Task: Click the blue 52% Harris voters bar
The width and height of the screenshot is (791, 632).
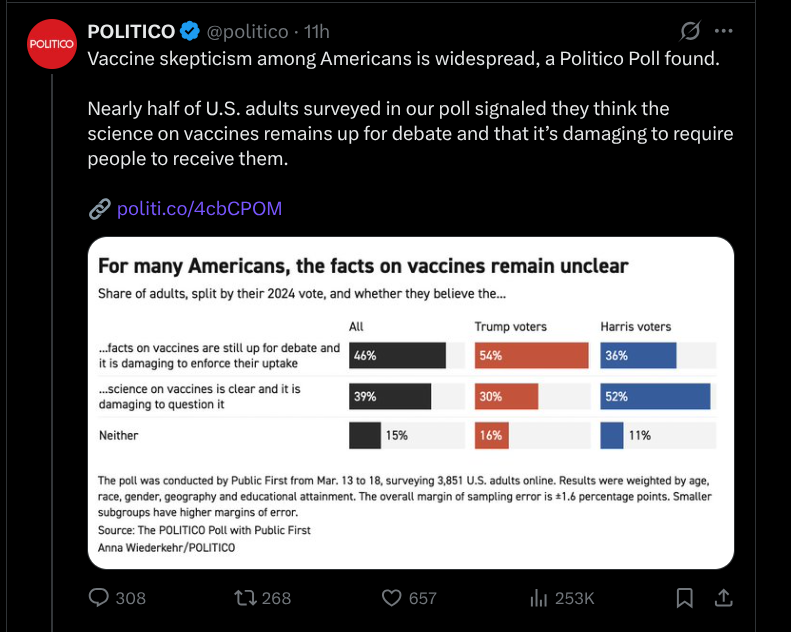Action: coord(655,396)
